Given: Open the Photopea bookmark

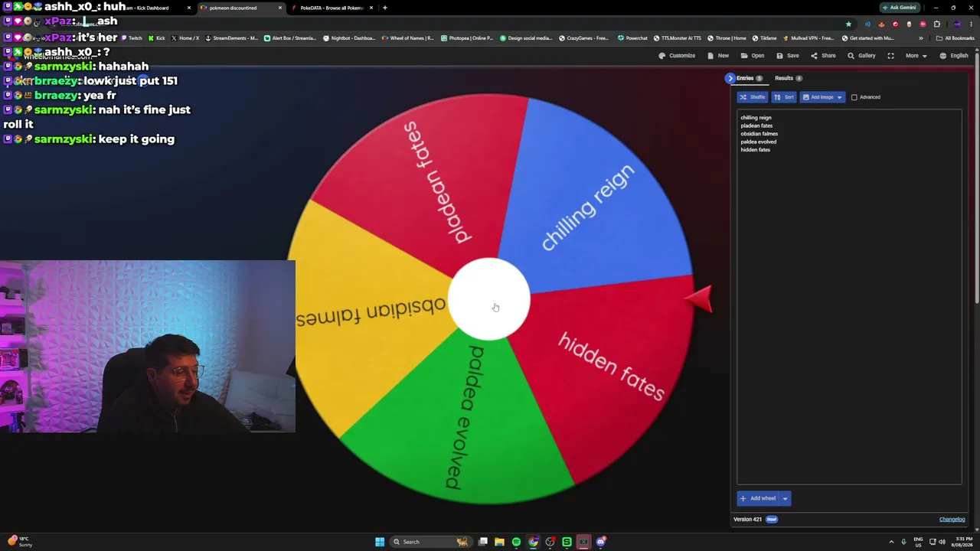Looking at the screenshot, I should point(467,38).
